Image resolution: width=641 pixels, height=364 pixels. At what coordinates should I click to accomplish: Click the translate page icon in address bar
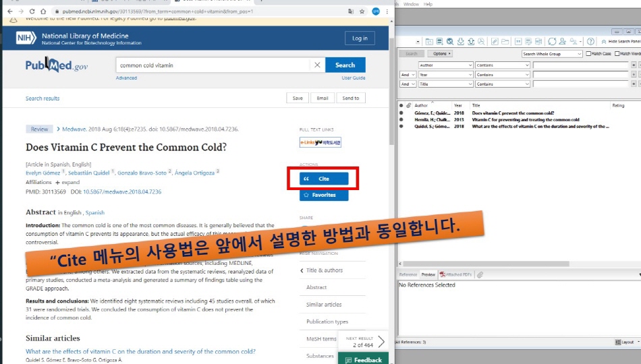tap(351, 11)
